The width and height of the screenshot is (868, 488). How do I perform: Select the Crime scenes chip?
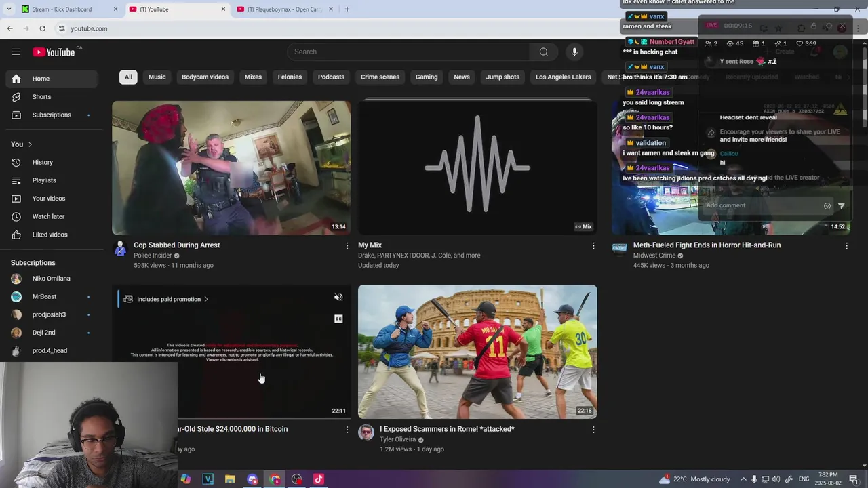(380, 77)
